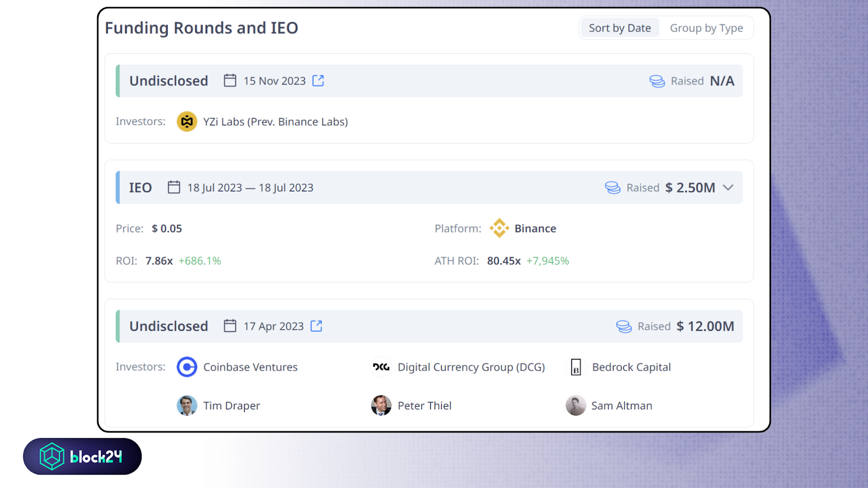Click calendar icon beside 15 Nov 2023
Screen dimensions: 868x488
tap(230, 81)
